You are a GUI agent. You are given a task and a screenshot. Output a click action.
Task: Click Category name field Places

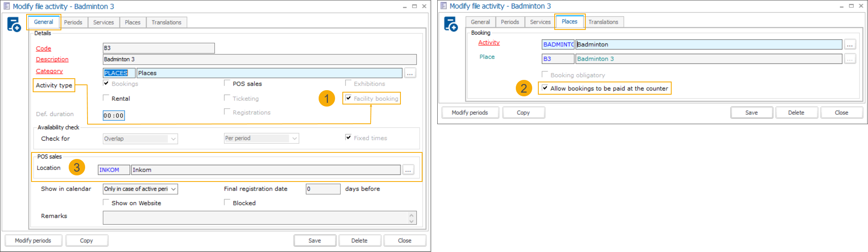pos(270,73)
